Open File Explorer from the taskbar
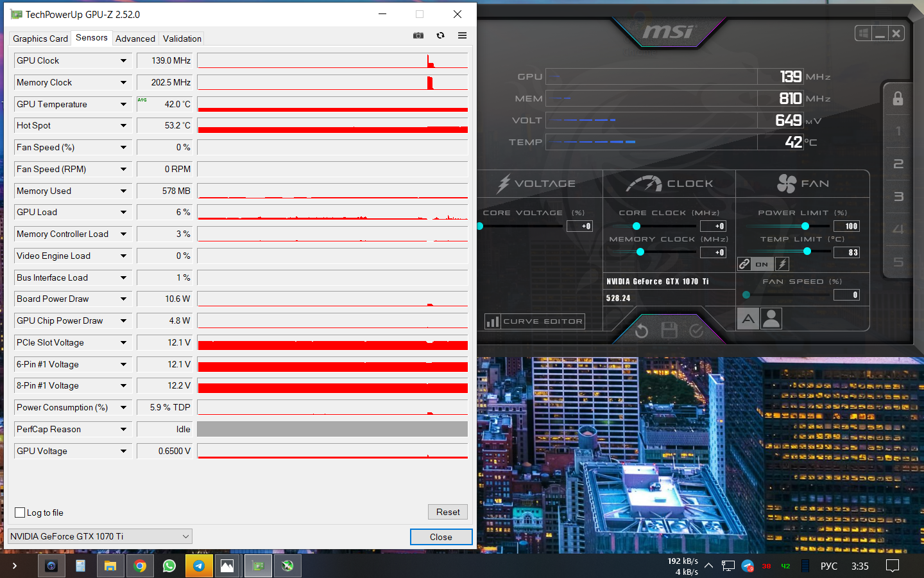Image resolution: width=924 pixels, height=578 pixels. point(110,566)
